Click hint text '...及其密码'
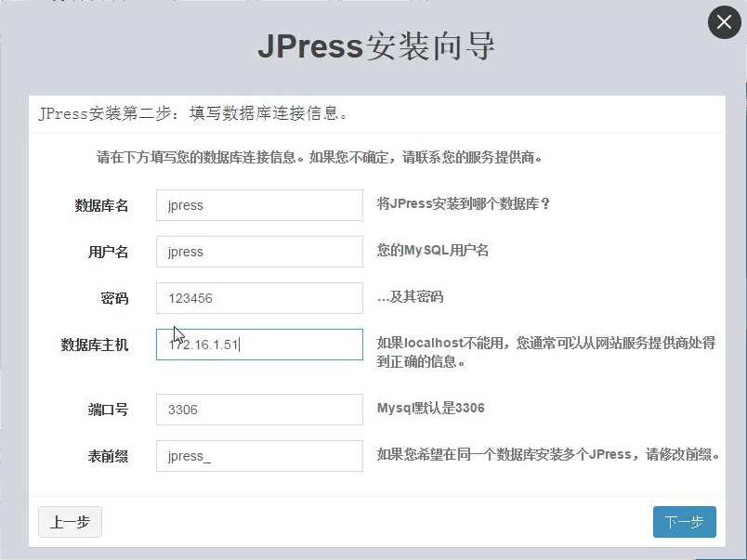This screenshot has width=747, height=560. tap(410, 296)
